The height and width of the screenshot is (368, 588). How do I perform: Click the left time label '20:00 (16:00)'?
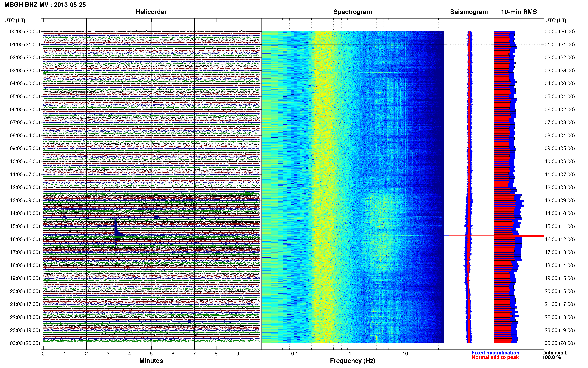tap(25, 291)
